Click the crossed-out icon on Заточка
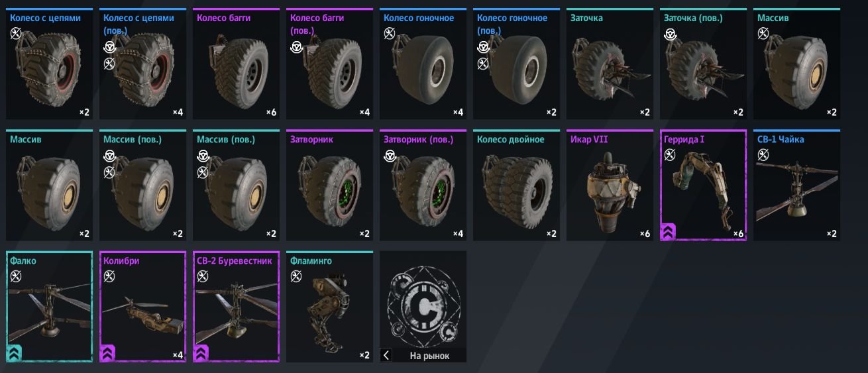The width and height of the screenshot is (868, 373). point(576,32)
